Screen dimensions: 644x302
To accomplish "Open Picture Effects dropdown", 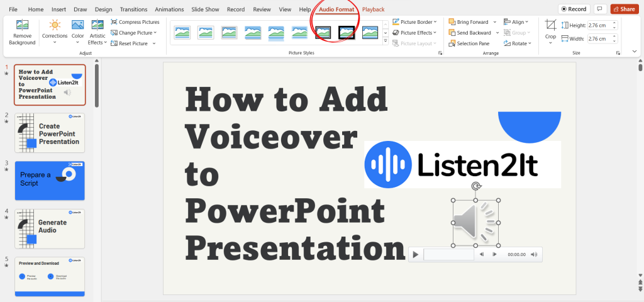I will 414,33.
